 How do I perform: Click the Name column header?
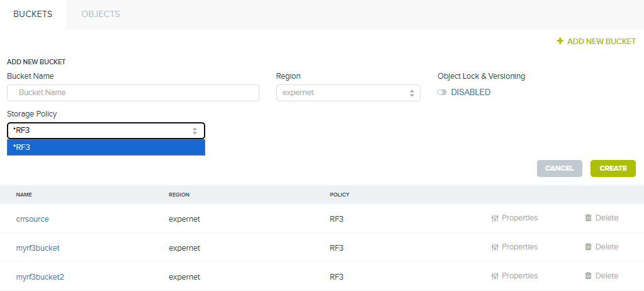(24, 195)
